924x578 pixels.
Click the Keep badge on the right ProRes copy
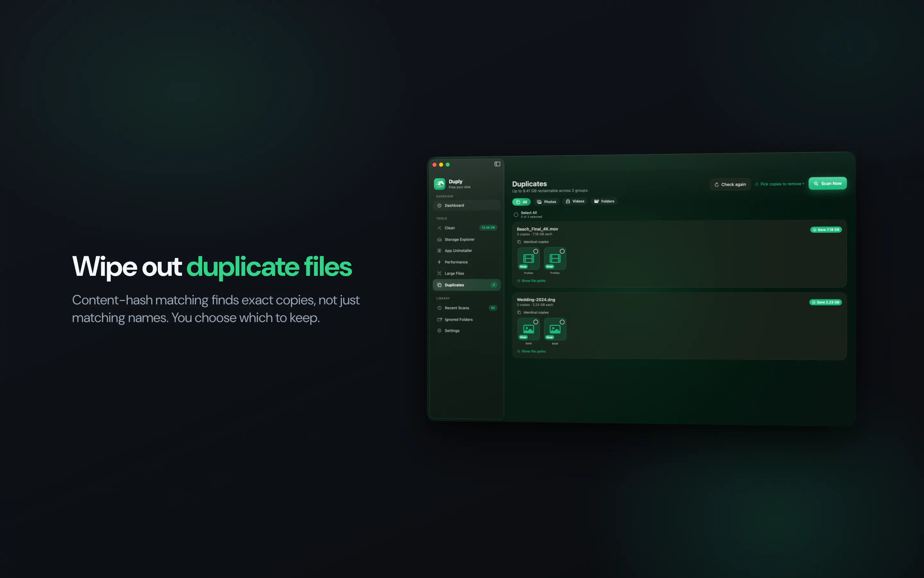pyautogui.click(x=550, y=267)
